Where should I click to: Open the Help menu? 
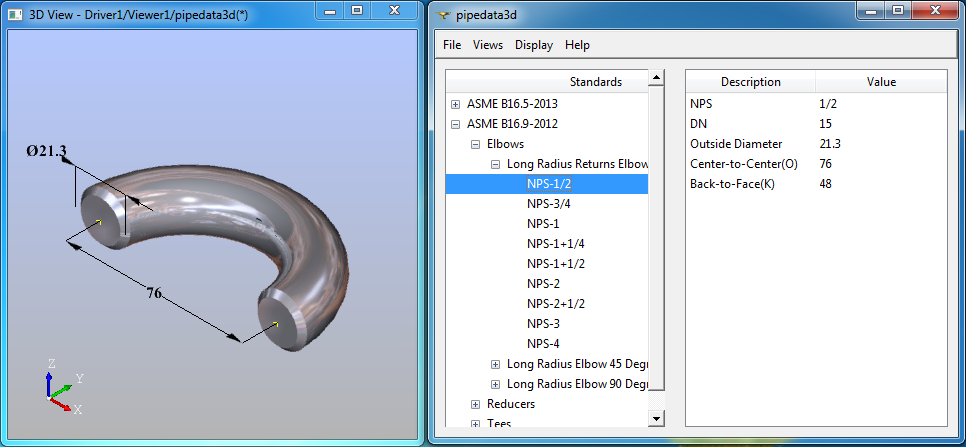pyautogui.click(x=577, y=45)
